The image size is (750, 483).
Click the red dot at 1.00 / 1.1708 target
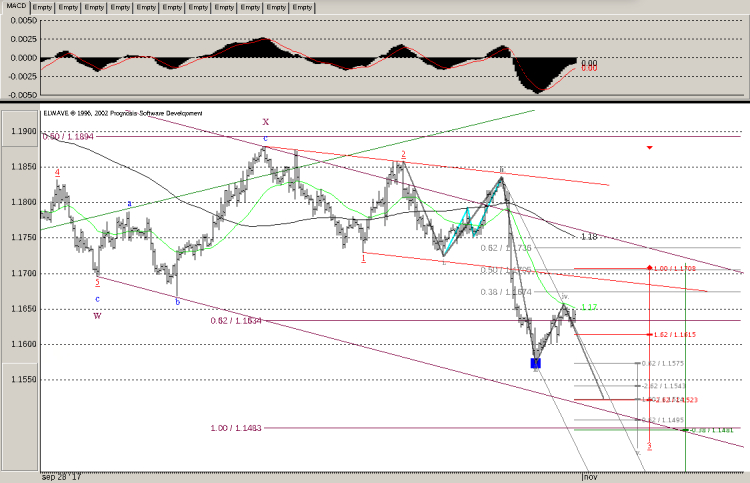click(650, 268)
